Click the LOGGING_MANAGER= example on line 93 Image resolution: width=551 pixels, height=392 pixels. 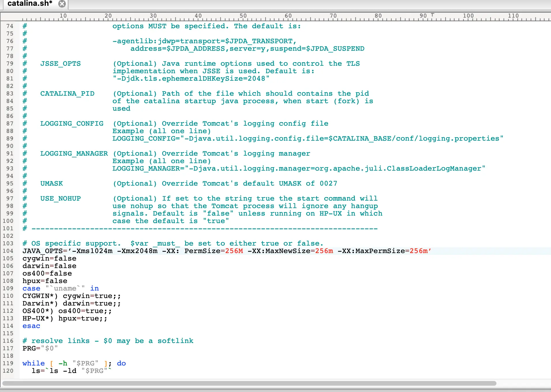click(299, 169)
